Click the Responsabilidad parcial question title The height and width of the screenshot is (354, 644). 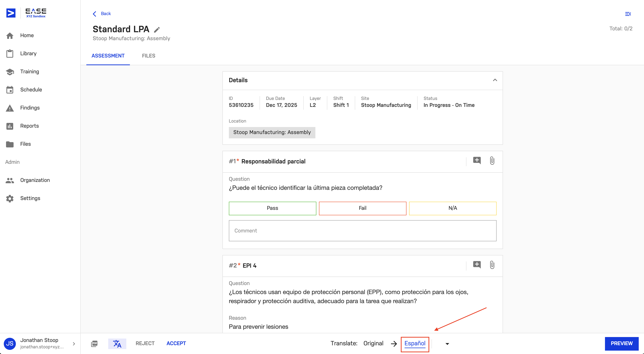pyautogui.click(x=273, y=162)
